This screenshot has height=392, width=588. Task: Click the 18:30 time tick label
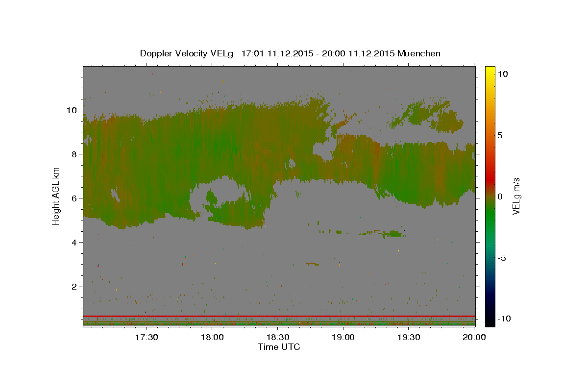click(278, 337)
